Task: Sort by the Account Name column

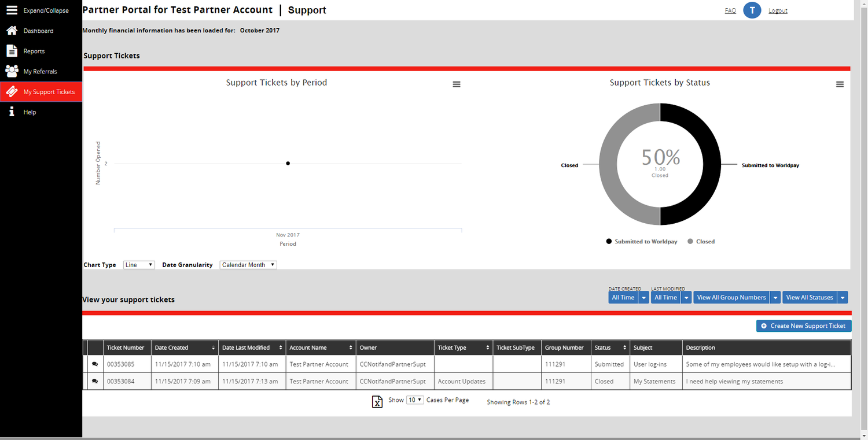Action: (321, 347)
